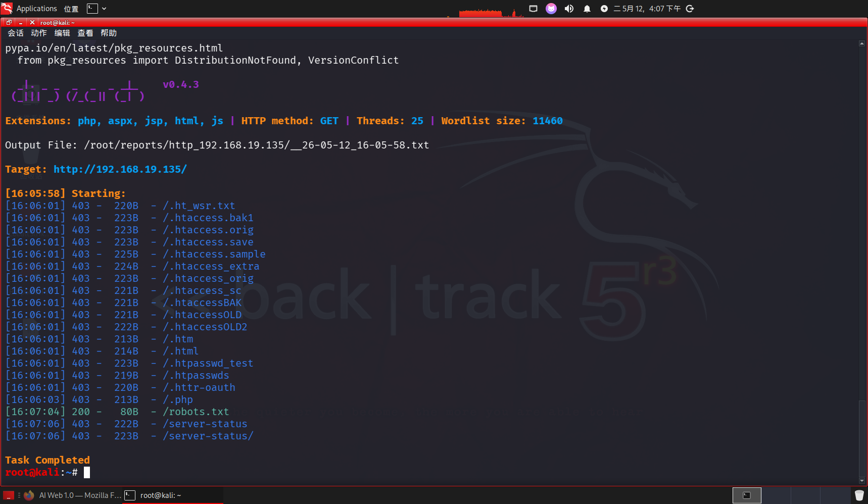Launch terminal from top panel icon

(x=92, y=9)
